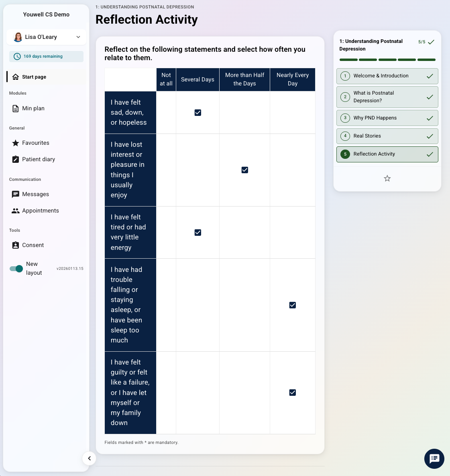The height and width of the screenshot is (476, 450).
Task: Click the checkmark on the Real Stories row
Action: 430,136
